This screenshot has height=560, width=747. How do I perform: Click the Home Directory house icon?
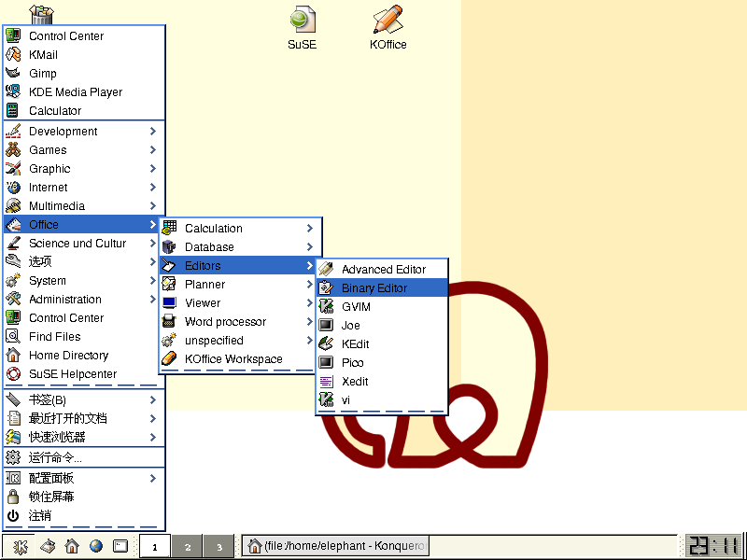point(13,355)
